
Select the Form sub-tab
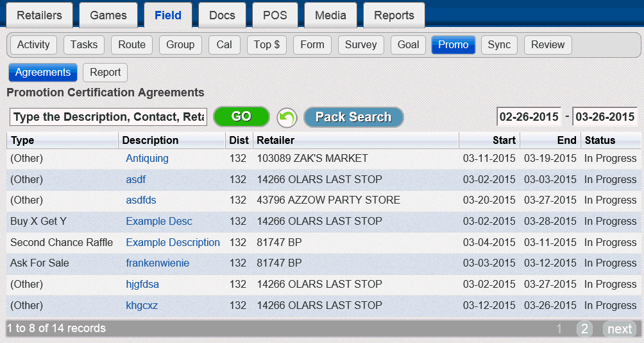tap(312, 45)
